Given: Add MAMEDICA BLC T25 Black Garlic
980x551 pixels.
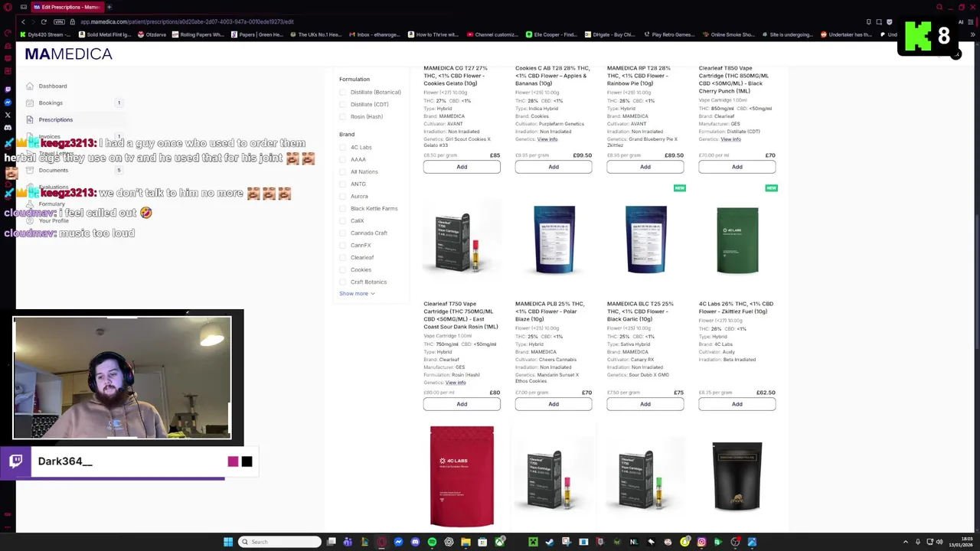Looking at the screenshot, I should pyautogui.click(x=645, y=404).
